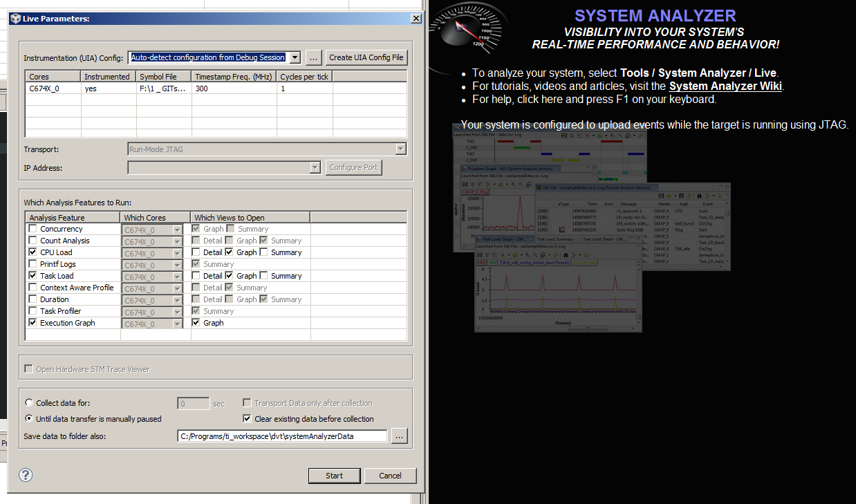The width and height of the screenshot is (856, 504).
Task: Uncheck the CPU Load analysis feature
Action: (x=32, y=252)
